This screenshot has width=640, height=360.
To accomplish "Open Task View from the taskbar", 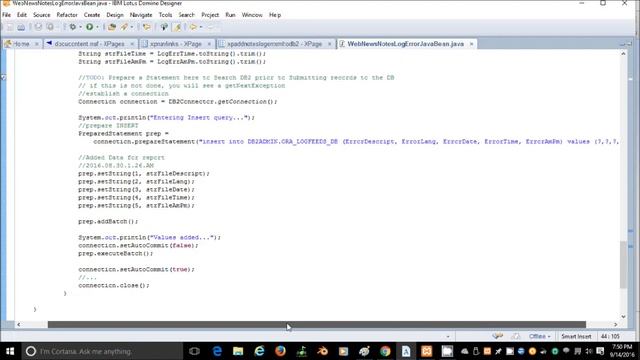I will click(x=194, y=351).
